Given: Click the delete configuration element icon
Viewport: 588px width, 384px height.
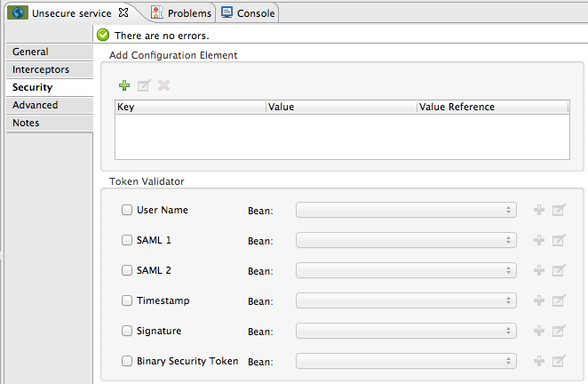Looking at the screenshot, I should pos(163,86).
